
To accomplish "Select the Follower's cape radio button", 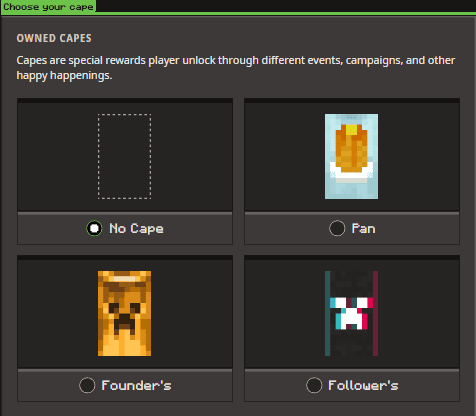I will [314, 385].
